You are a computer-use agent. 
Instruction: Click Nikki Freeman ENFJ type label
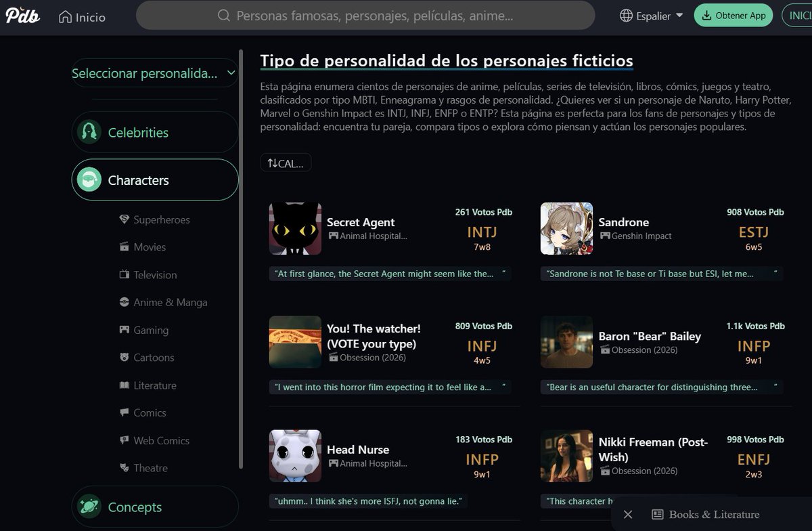point(754,460)
